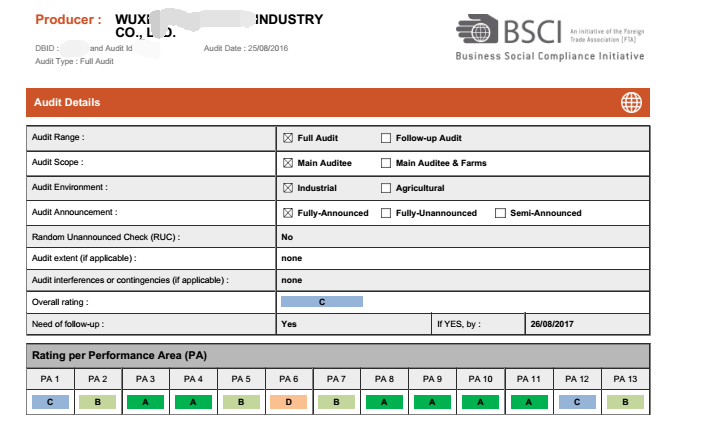Check the Main Auditee & Farms checkbox
This screenshot has height=424, width=719.
pyautogui.click(x=386, y=163)
